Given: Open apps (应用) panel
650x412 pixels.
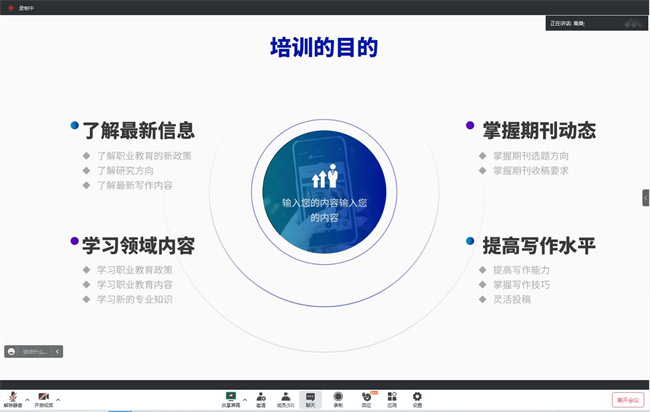Looking at the screenshot, I should coord(392,400).
